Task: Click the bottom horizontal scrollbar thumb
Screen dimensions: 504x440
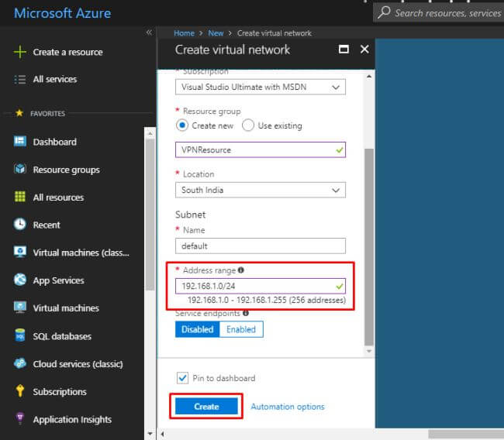Action: point(466,435)
